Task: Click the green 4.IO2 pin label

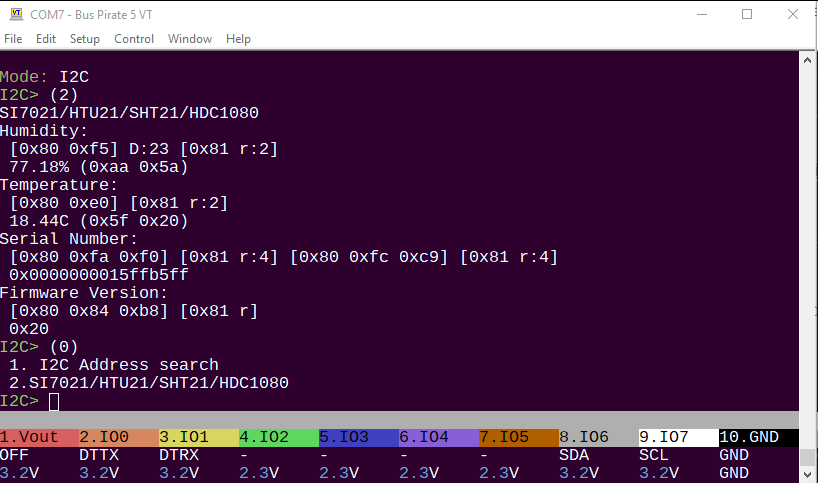Action: click(x=279, y=437)
